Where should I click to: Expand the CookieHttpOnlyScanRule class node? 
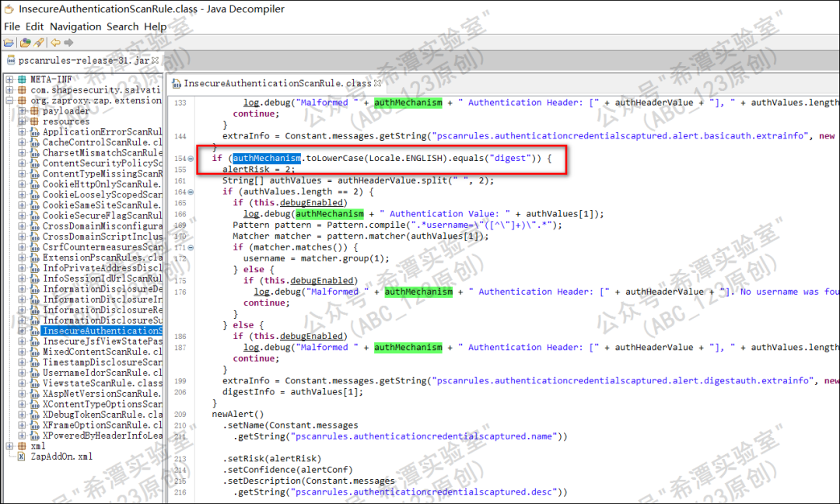tap(22, 184)
